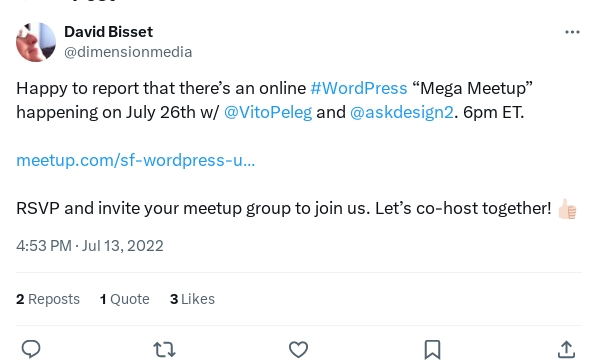The height and width of the screenshot is (363, 598).
Task: View the 2 Reposts list
Action: click(x=48, y=299)
